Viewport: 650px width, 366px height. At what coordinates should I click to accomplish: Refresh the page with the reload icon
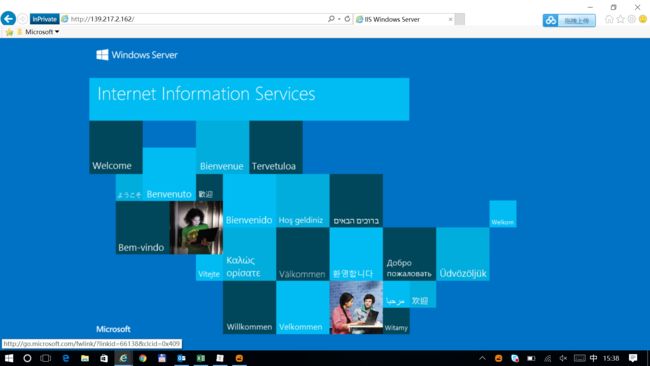tap(347, 19)
